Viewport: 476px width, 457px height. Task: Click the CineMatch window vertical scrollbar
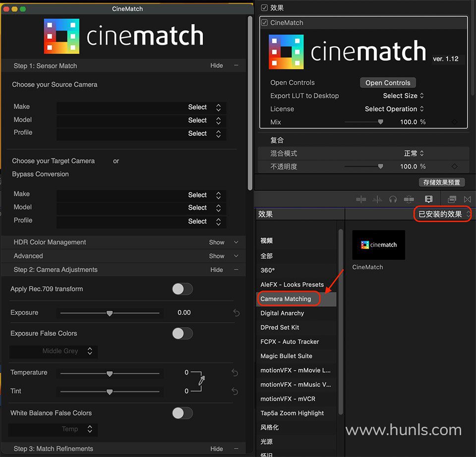pos(250,103)
